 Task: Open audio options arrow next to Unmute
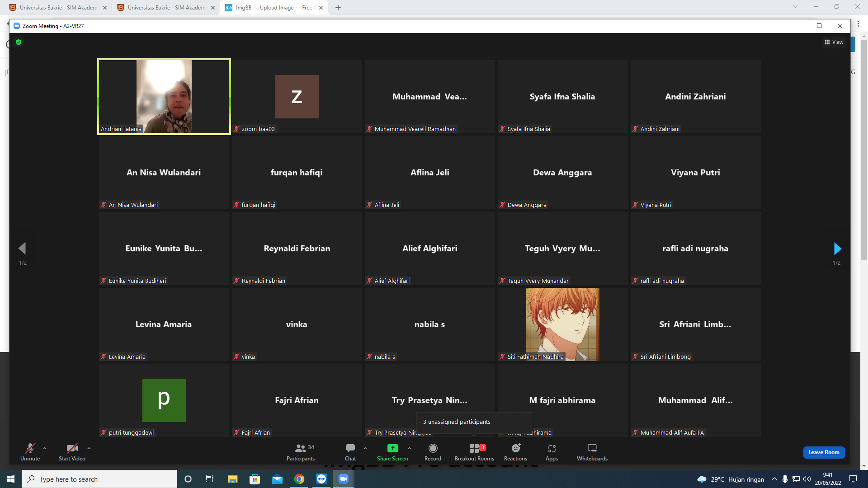45,448
